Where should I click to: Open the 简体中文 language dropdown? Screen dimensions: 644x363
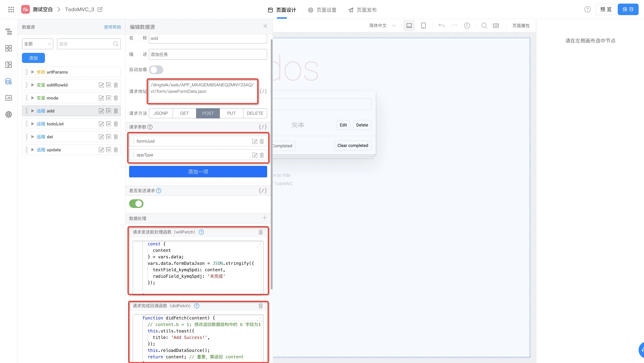(x=382, y=26)
